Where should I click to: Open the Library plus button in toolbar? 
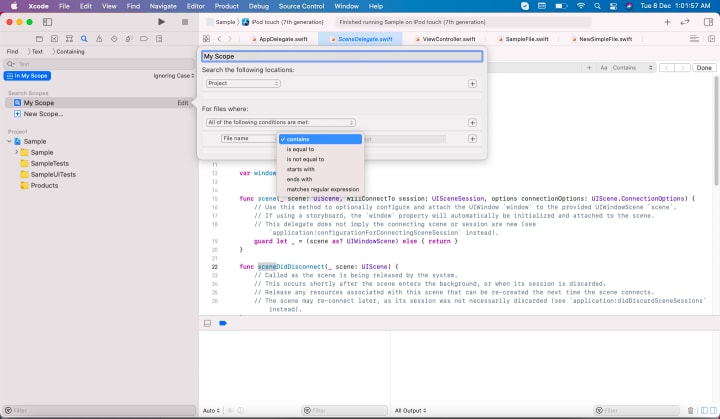click(667, 22)
